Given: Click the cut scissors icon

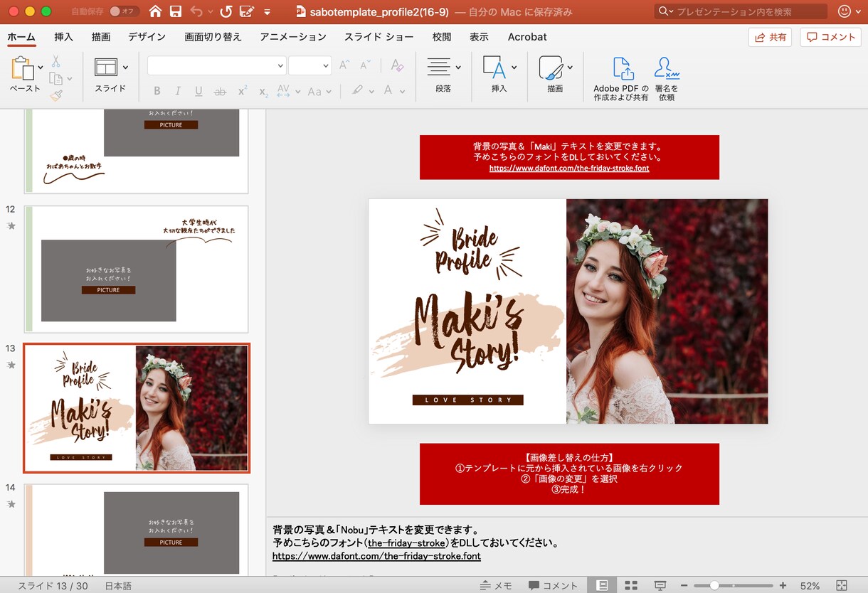Looking at the screenshot, I should tap(55, 63).
